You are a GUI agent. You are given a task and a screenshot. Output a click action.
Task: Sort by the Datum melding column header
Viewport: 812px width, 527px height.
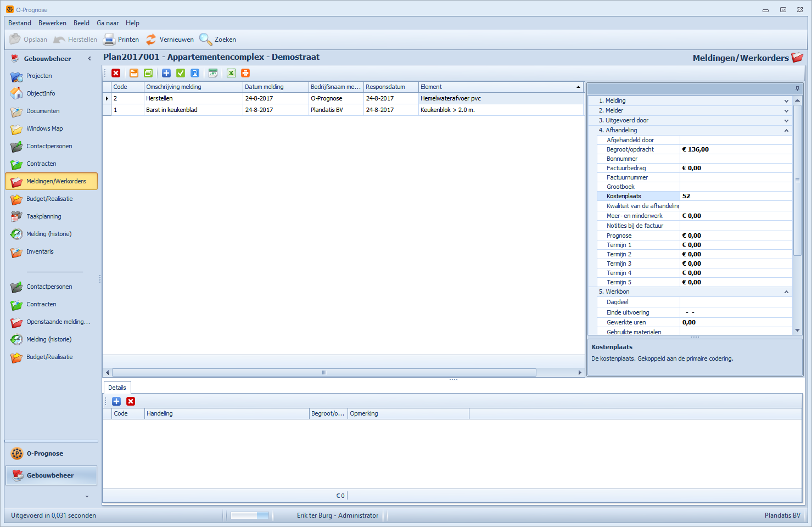click(x=276, y=87)
